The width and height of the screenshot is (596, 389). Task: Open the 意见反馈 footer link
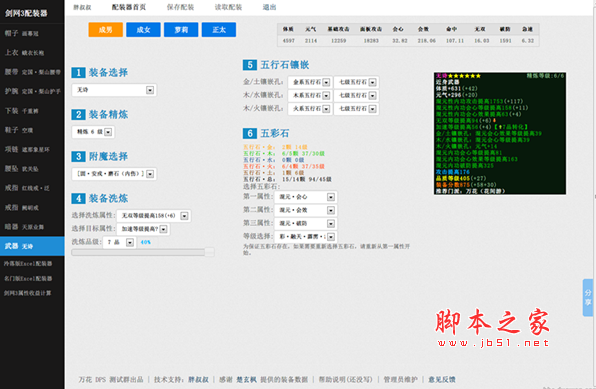click(442, 379)
